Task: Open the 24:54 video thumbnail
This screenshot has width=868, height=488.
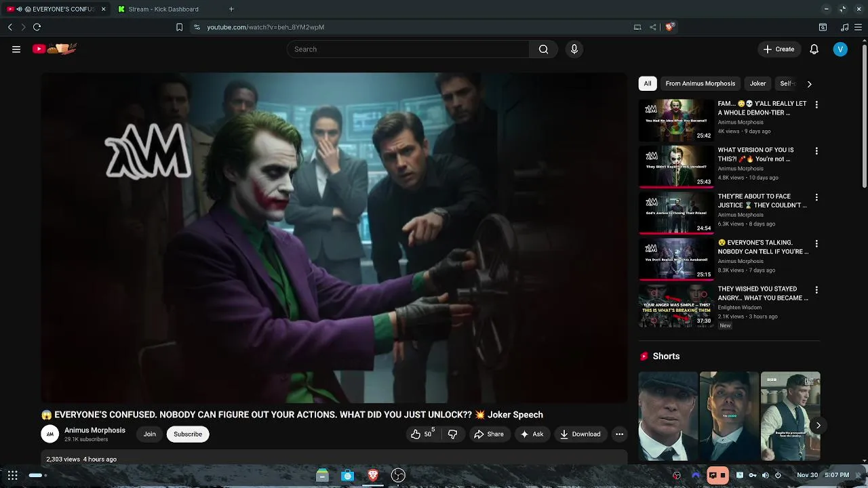Action: point(675,213)
